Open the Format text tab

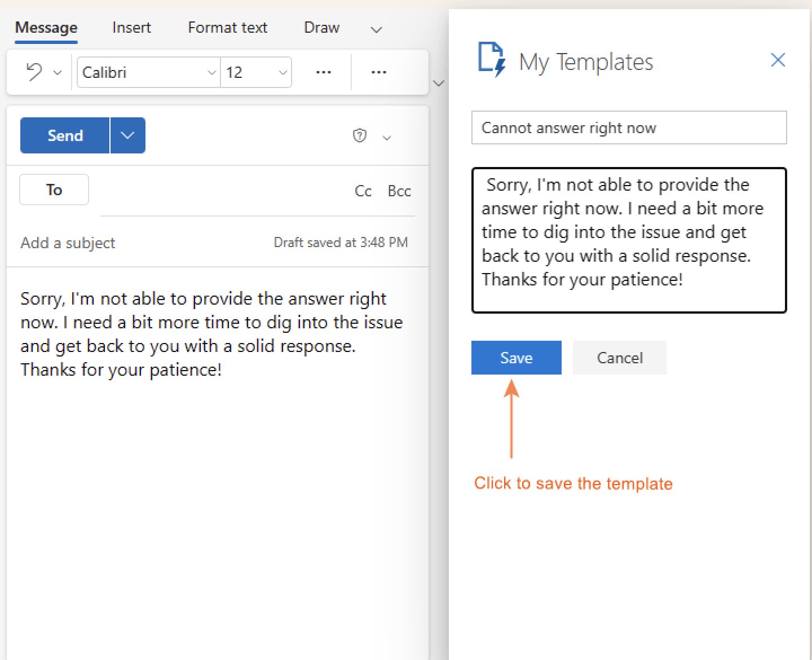[227, 27]
